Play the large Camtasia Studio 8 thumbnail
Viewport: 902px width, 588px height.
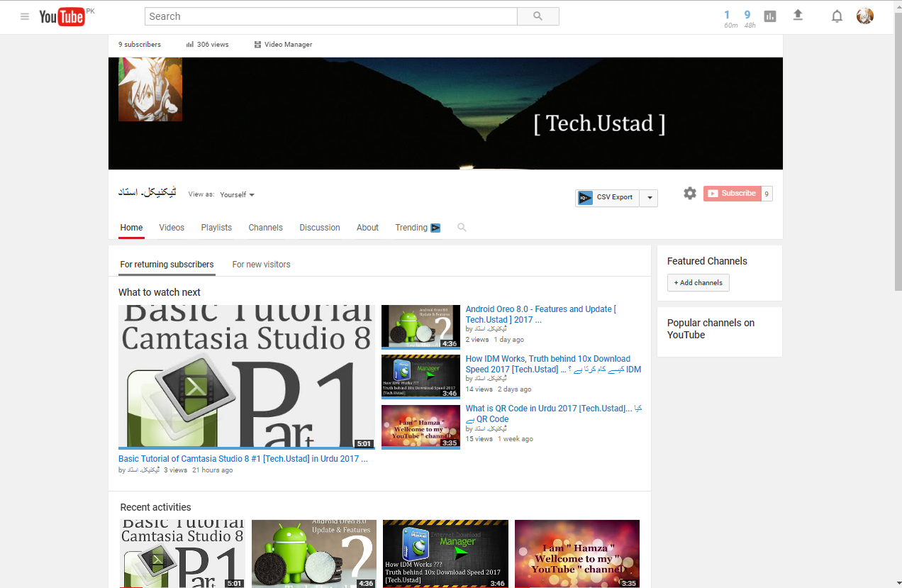click(247, 377)
